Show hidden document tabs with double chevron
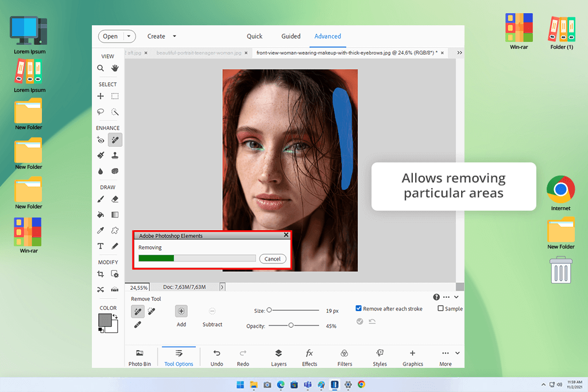Image resolution: width=588 pixels, height=392 pixels. (x=459, y=52)
